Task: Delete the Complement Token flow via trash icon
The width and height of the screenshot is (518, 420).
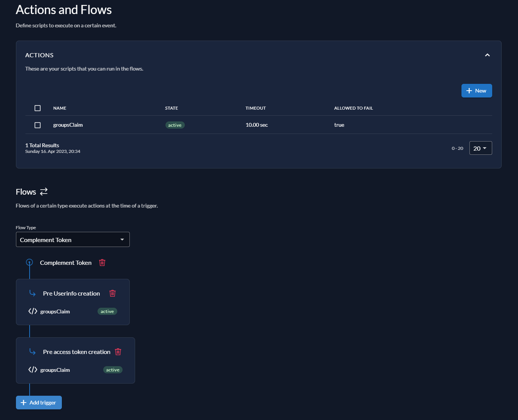Action: click(x=102, y=263)
